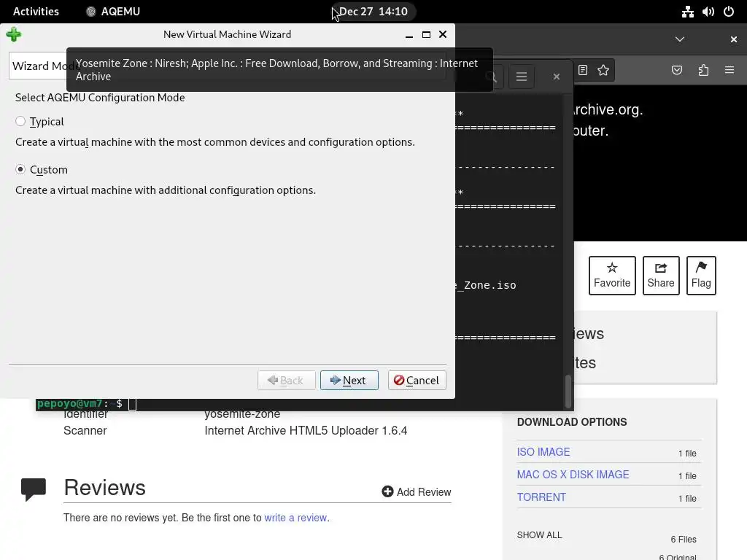Click the speech bubble Reviews icon

[34, 489]
